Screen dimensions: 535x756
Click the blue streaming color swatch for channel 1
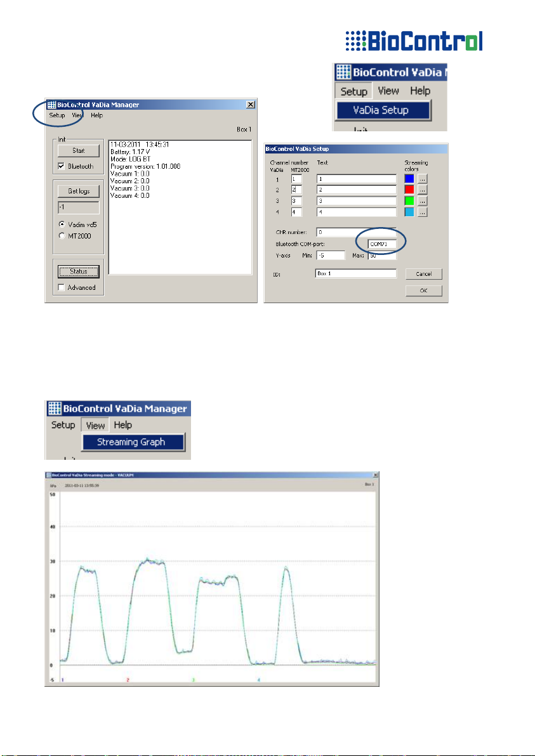pyautogui.click(x=409, y=179)
